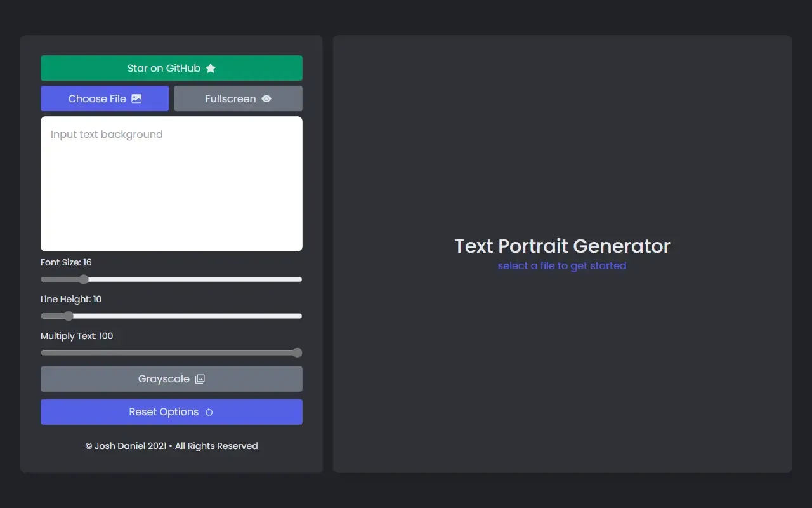Focus the Input text background textarea
The height and width of the screenshot is (508, 812).
[x=171, y=184]
